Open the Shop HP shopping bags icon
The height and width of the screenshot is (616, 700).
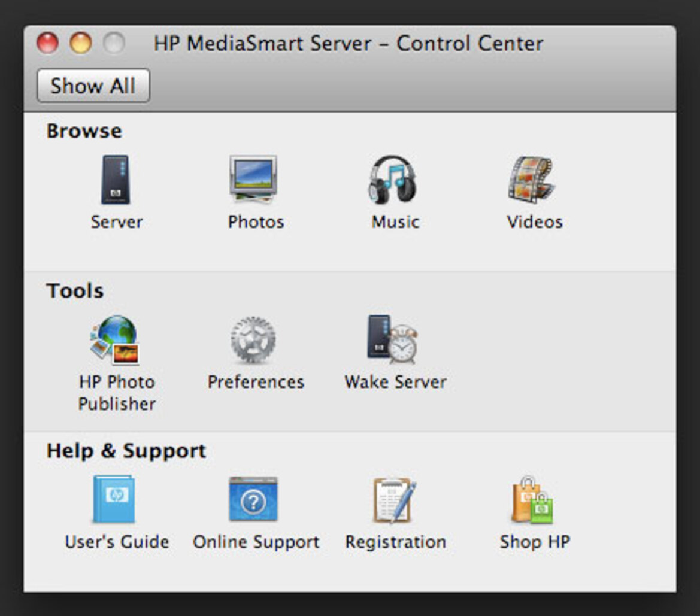click(x=532, y=499)
